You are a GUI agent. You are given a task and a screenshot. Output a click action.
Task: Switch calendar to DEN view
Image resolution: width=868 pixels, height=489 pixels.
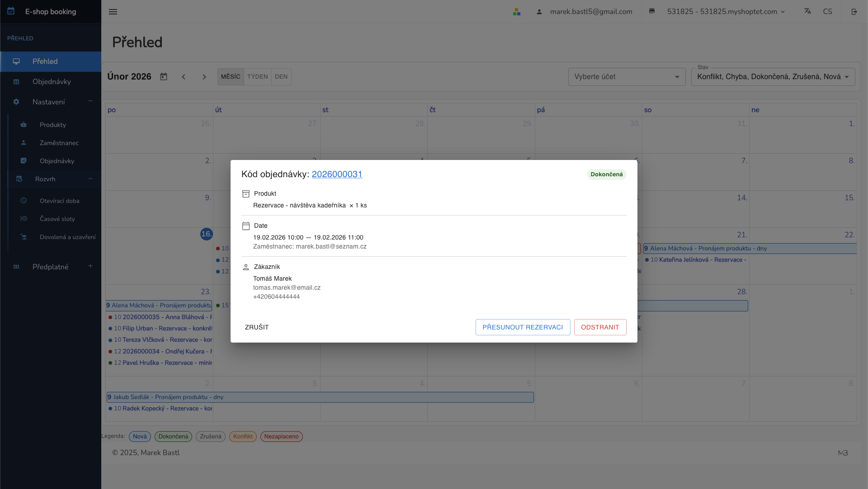point(281,77)
